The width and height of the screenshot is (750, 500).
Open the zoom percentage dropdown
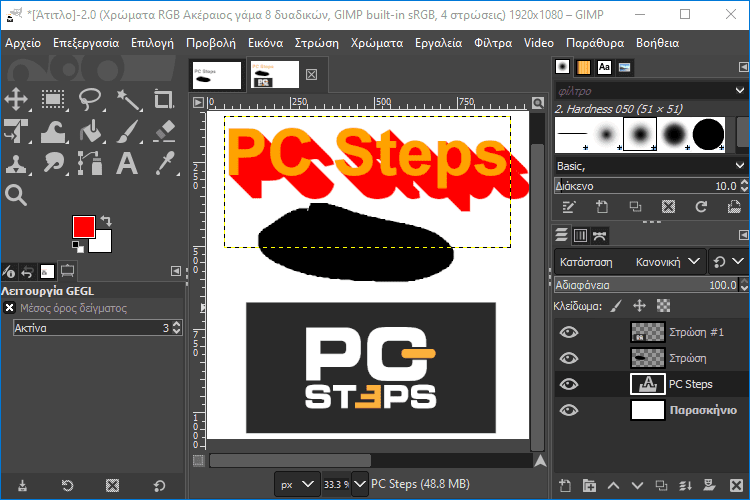pyautogui.click(x=359, y=484)
